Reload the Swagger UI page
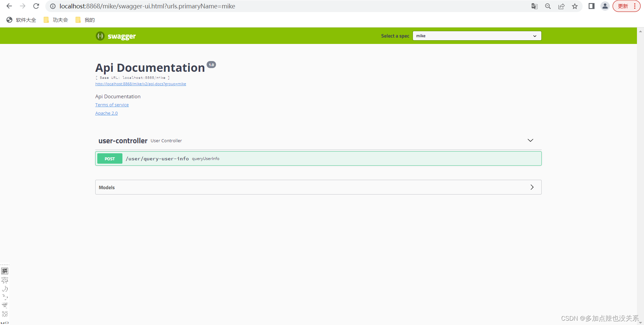This screenshot has width=644, height=325. click(x=36, y=6)
